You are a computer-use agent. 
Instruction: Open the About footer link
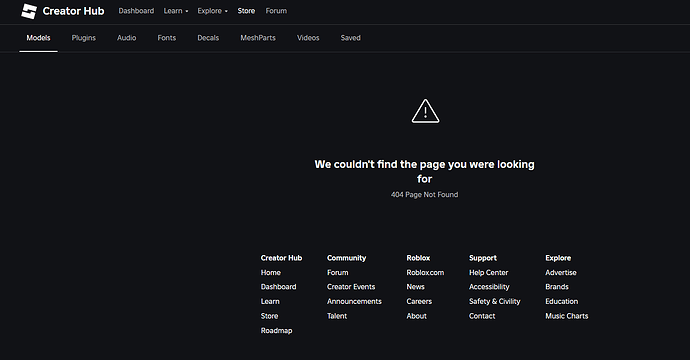416,316
